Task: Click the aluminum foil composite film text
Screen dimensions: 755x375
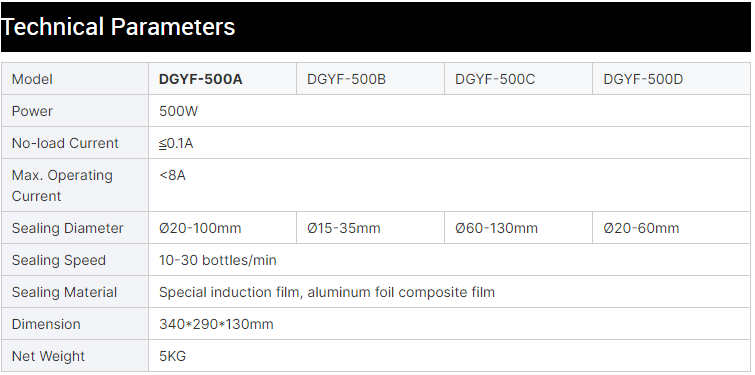Action: 401,292
